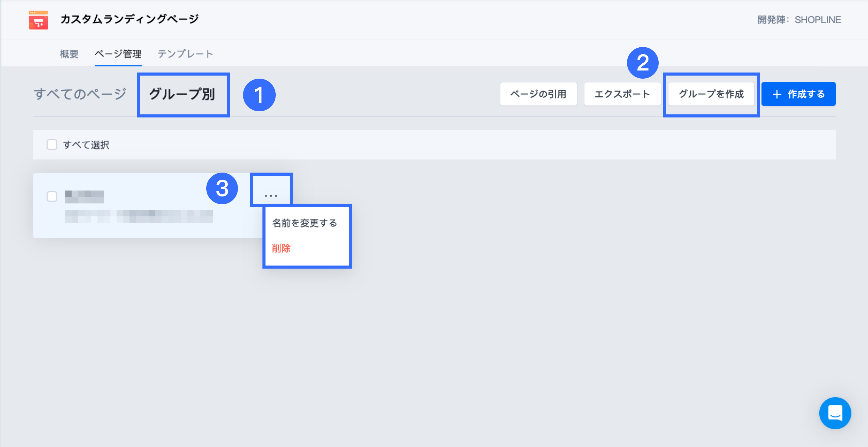Select the group card checkbox
Screen dimensions: 868x447
52,196
